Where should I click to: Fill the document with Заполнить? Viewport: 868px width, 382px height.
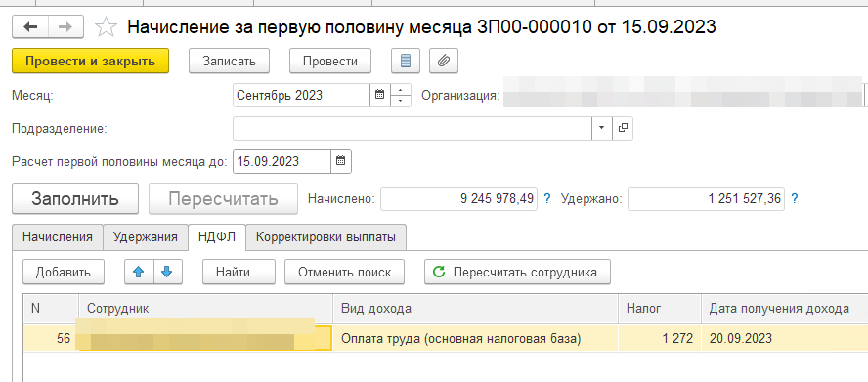coord(74,198)
